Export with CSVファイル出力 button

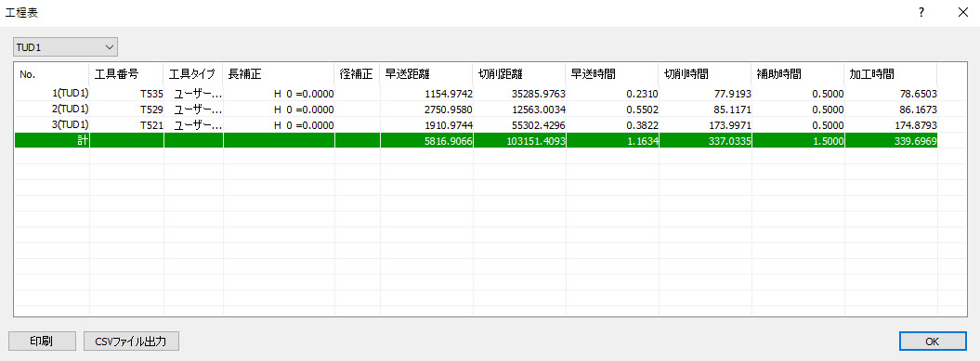point(131,341)
